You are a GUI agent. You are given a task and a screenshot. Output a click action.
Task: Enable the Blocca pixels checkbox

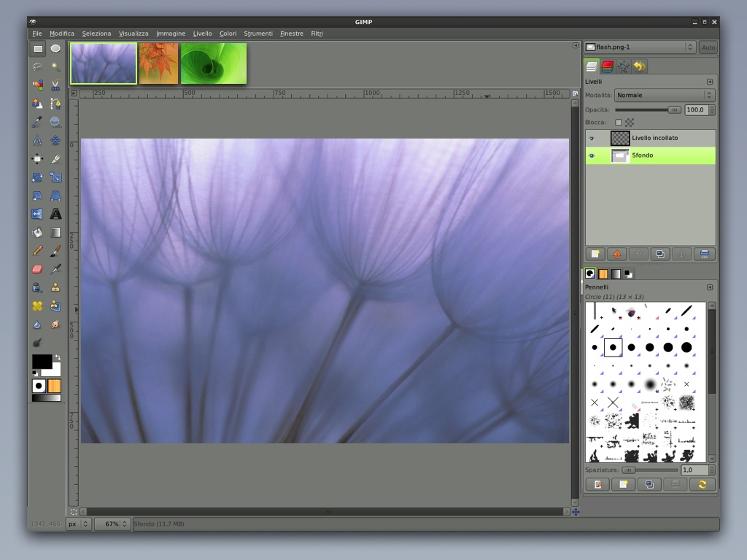click(x=619, y=122)
